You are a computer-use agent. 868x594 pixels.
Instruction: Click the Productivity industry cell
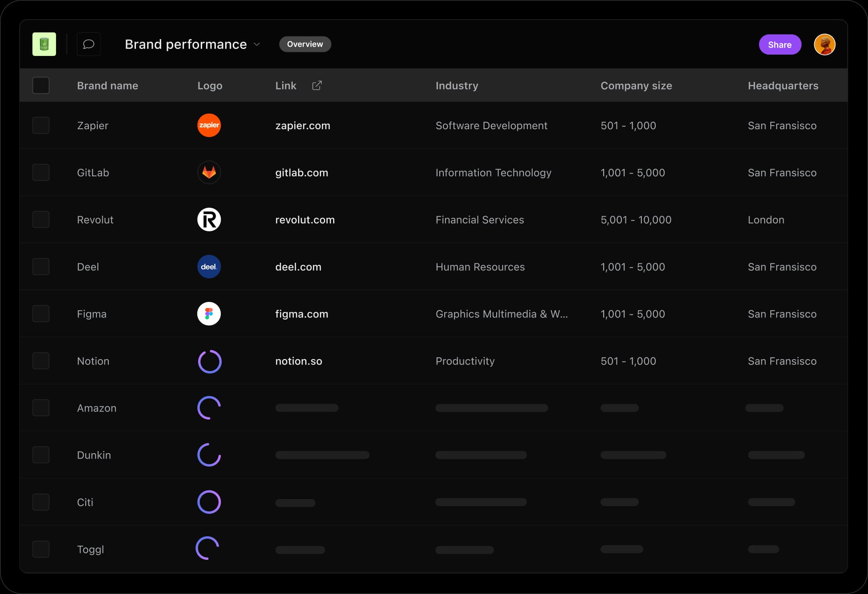[465, 361]
